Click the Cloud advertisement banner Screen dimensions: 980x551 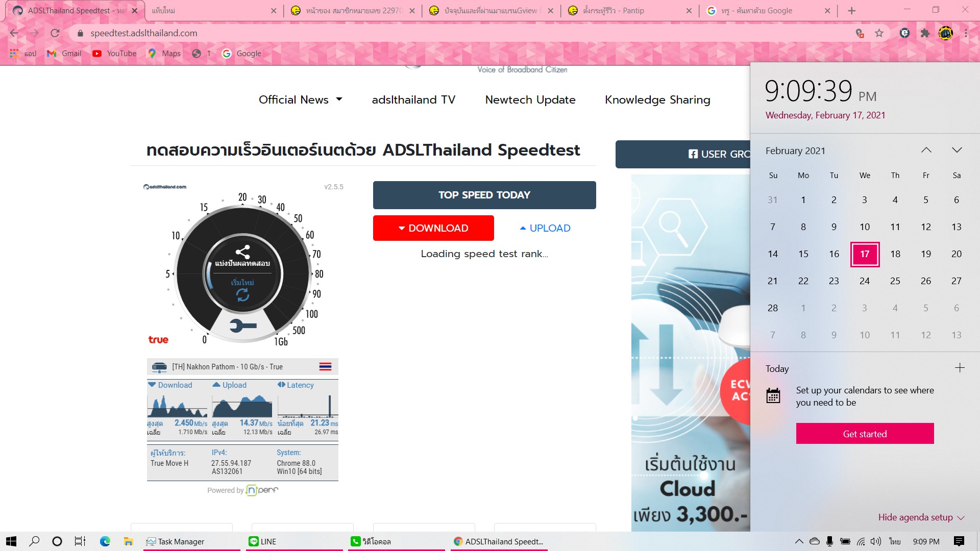coord(691,353)
